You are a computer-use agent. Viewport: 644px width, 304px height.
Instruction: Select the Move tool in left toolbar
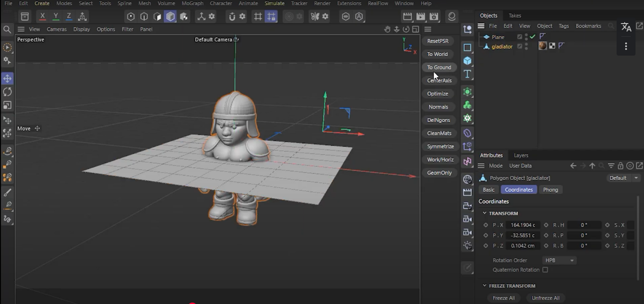click(x=7, y=78)
